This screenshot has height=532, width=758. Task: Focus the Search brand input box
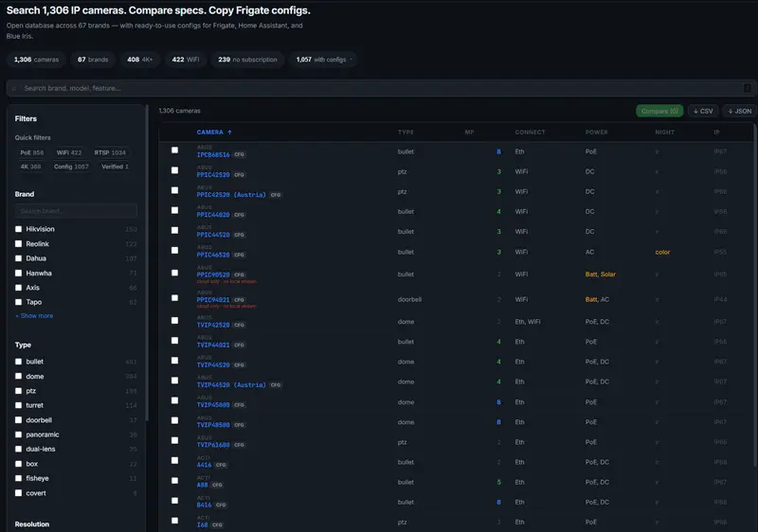tap(76, 211)
